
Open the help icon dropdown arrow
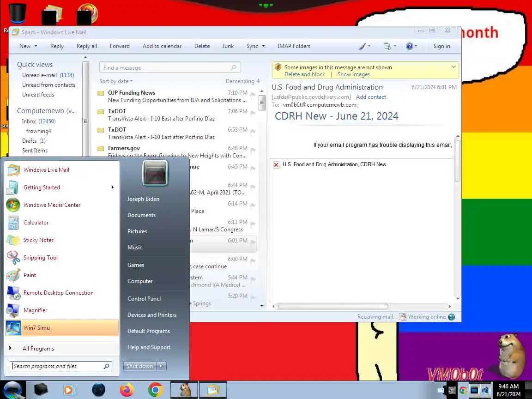click(416, 46)
